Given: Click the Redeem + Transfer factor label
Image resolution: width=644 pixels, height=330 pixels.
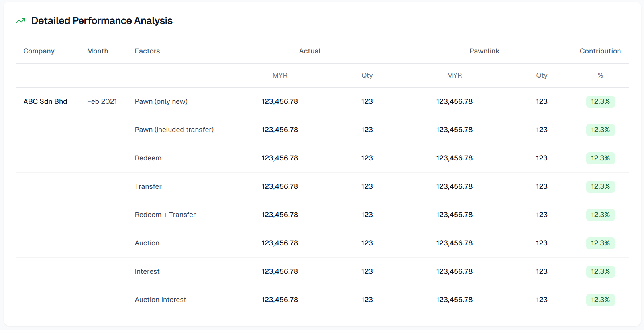Looking at the screenshot, I should point(165,215).
